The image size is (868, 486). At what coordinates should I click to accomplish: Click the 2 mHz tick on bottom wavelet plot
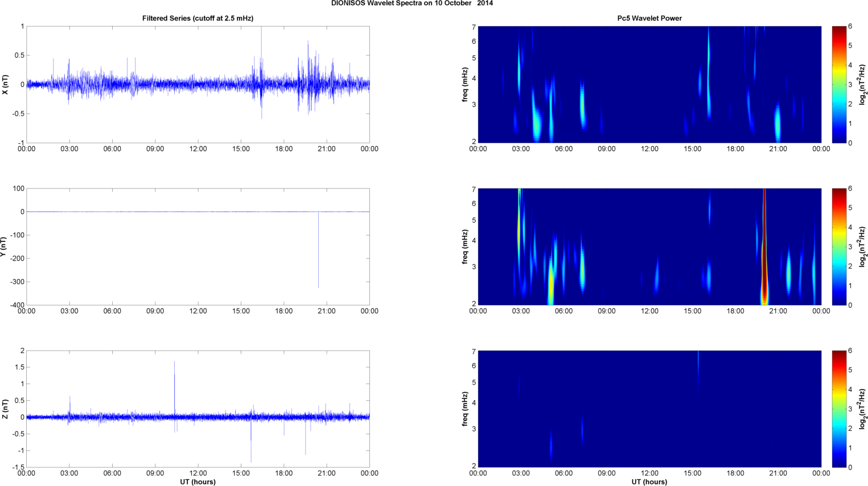coord(474,466)
